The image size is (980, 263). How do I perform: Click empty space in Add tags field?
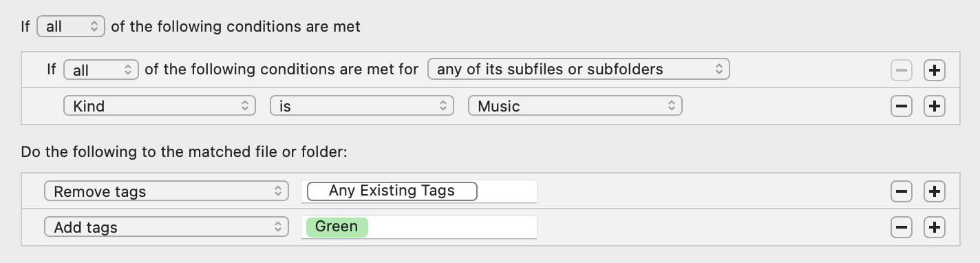coord(452,227)
